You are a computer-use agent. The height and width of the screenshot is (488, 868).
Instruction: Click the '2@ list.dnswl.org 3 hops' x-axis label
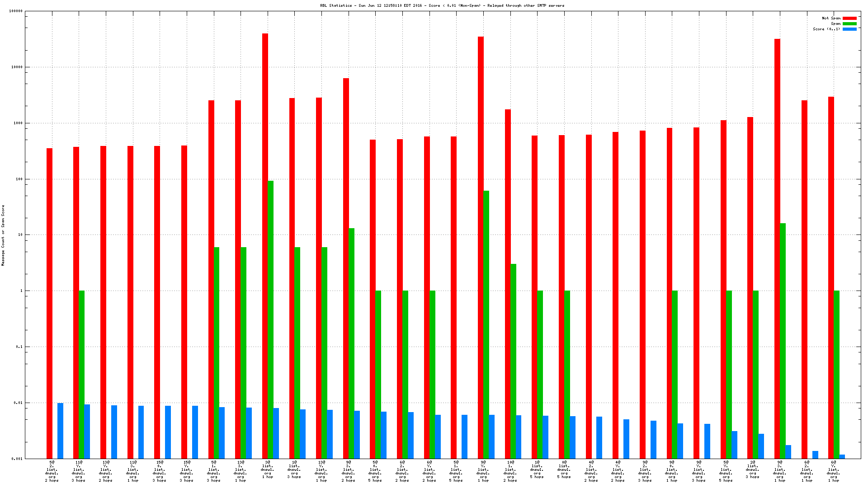click(x=753, y=470)
